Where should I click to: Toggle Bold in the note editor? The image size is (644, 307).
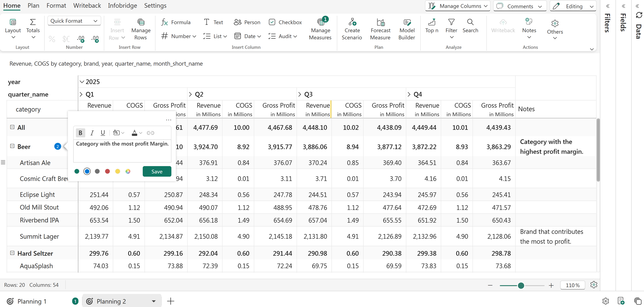[x=80, y=133]
